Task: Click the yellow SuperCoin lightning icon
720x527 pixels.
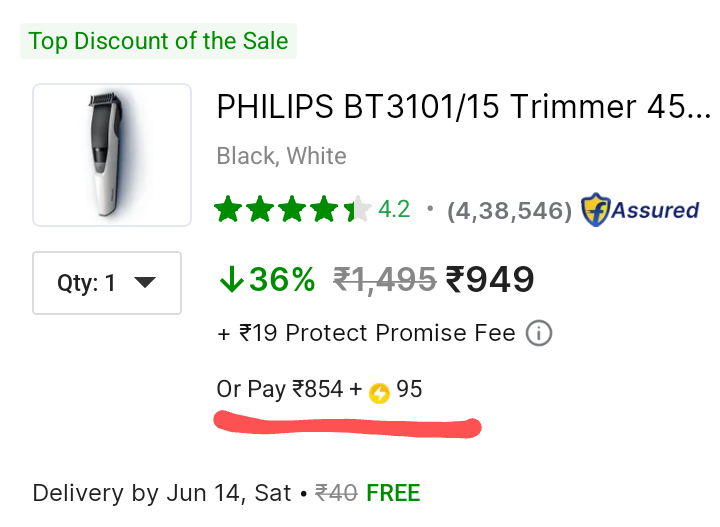Action: (x=379, y=392)
